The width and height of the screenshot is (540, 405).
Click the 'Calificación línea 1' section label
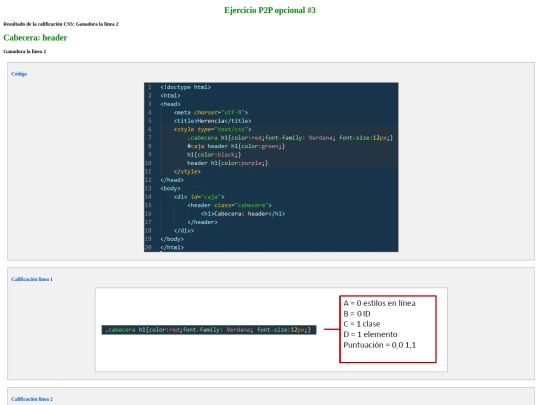coord(32,279)
